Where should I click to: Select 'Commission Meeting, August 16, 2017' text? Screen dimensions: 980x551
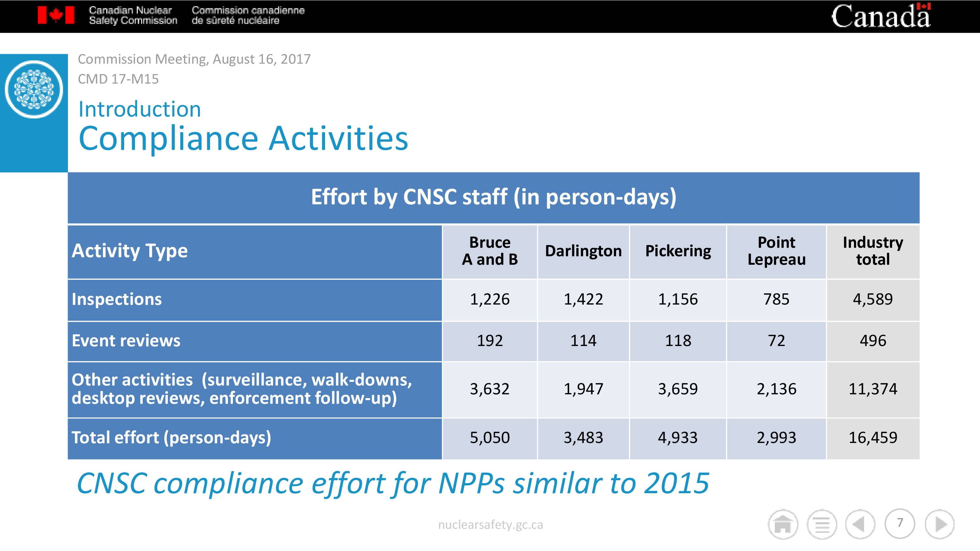click(x=194, y=59)
